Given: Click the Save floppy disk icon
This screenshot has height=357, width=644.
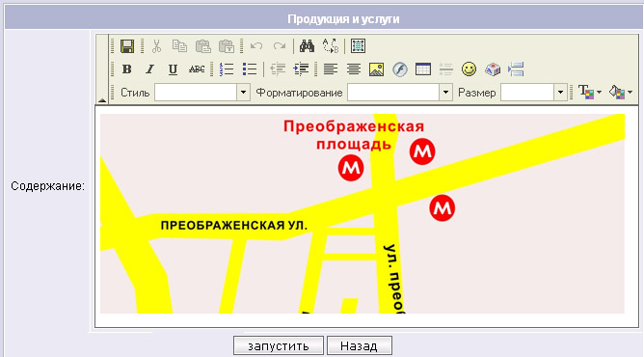Looking at the screenshot, I should click(x=127, y=46).
